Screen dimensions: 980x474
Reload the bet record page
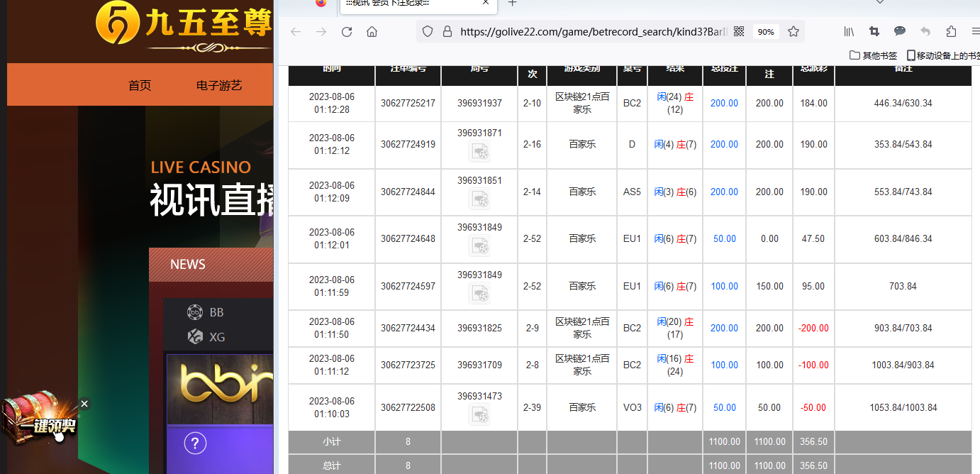347,32
